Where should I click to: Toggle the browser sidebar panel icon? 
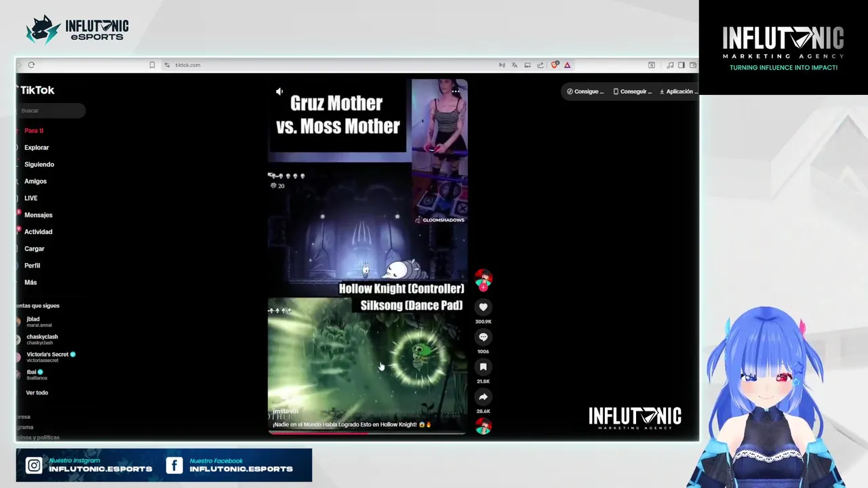tap(682, 65)
